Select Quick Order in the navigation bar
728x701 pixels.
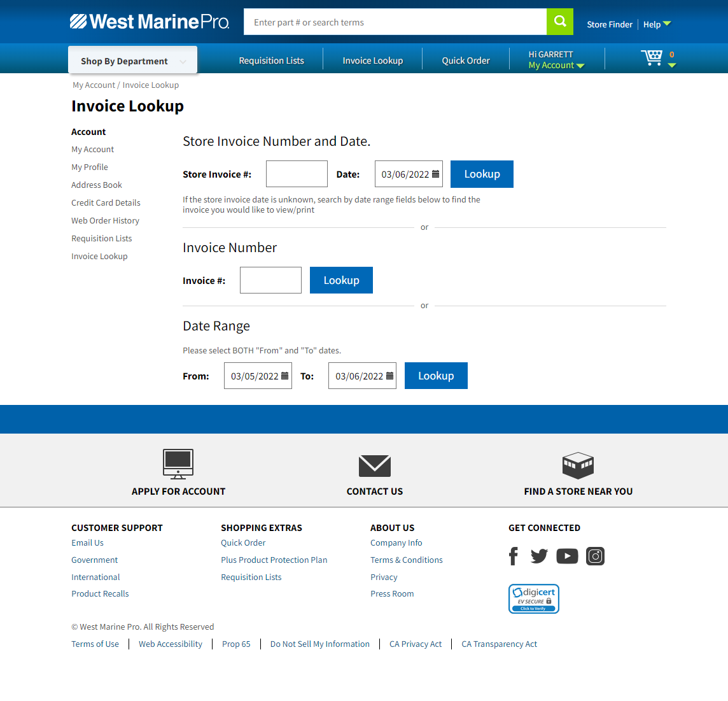(x=466, y=60)
